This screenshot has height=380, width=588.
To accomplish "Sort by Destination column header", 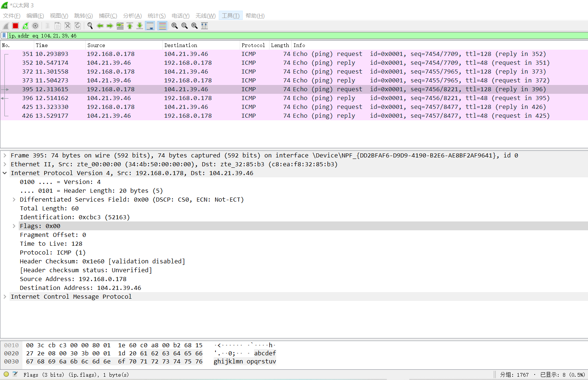I will point(201,45).
